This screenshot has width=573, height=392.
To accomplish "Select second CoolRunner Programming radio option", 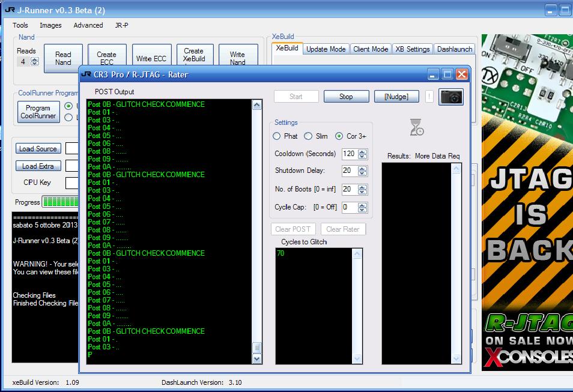I will pyautogui.click(x=68, y=117).
